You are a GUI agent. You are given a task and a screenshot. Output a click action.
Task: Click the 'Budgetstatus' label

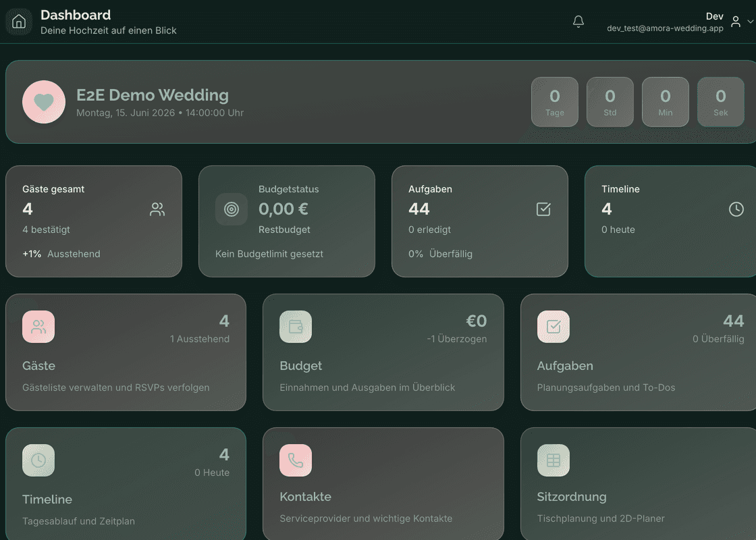click(x=289, y=189)
